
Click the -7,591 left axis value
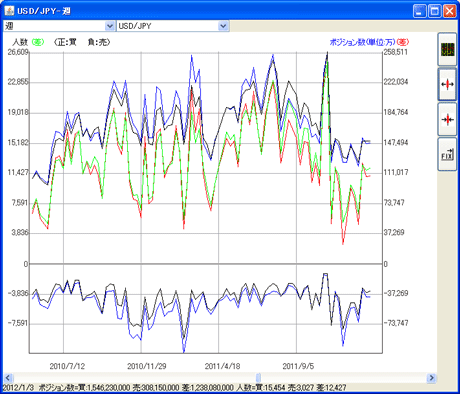coord(19,323)
